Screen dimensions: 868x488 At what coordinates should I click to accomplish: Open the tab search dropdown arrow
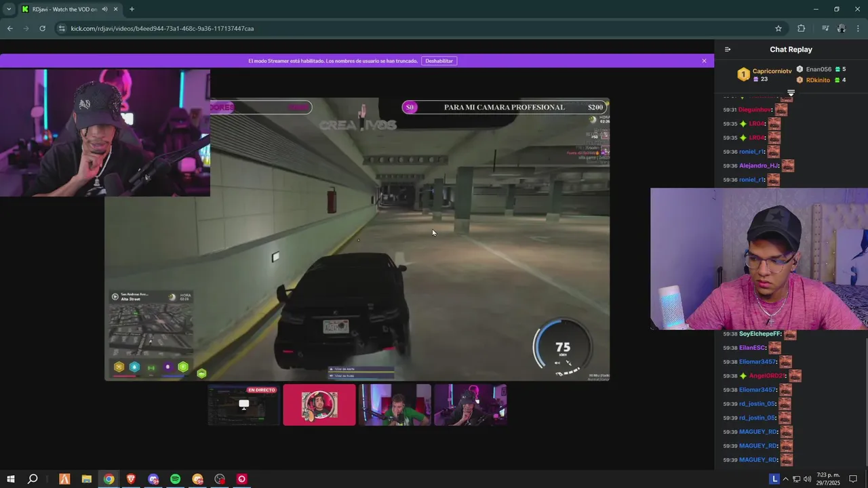(x=8, y=9)
